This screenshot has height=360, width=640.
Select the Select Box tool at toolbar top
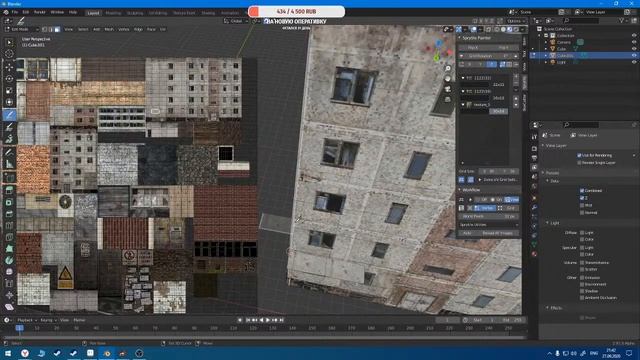9,42
